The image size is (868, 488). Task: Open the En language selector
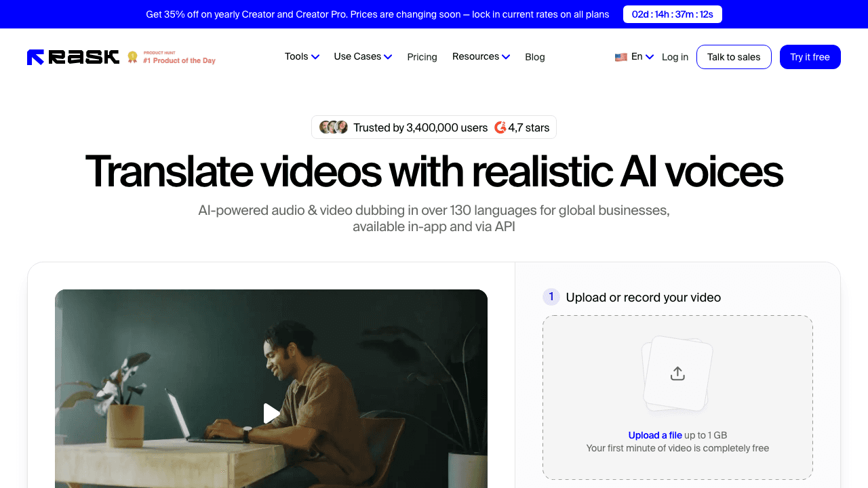(x=638, y=57)
